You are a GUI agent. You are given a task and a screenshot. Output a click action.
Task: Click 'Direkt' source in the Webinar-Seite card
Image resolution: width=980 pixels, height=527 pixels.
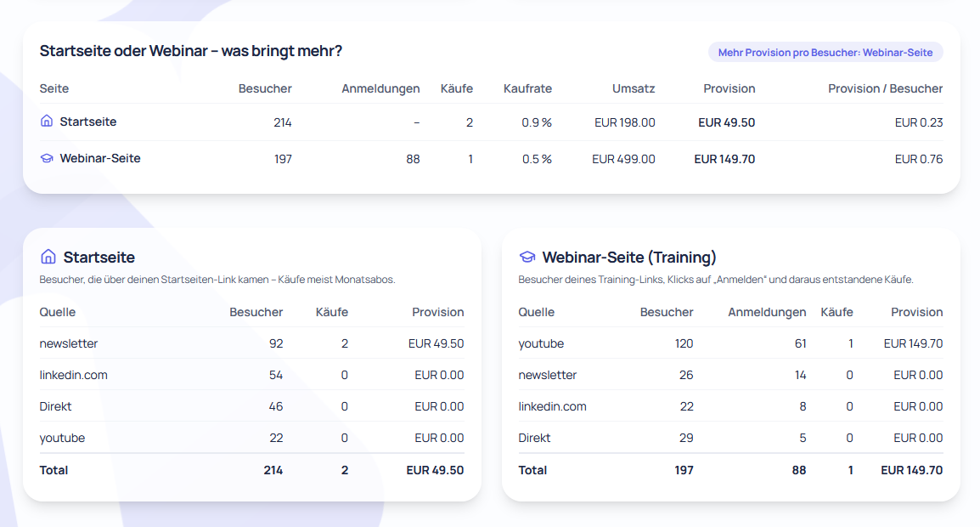534,438
